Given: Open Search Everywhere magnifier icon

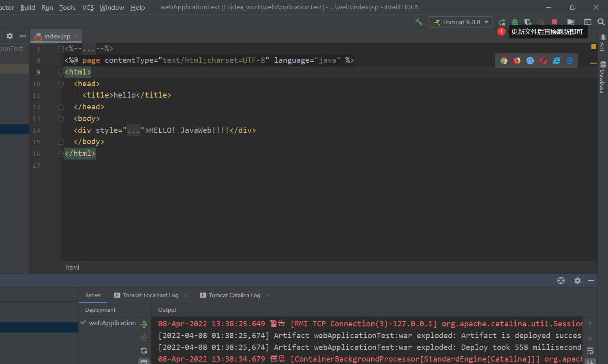Looking at the screenshot, I should point(601,22).
